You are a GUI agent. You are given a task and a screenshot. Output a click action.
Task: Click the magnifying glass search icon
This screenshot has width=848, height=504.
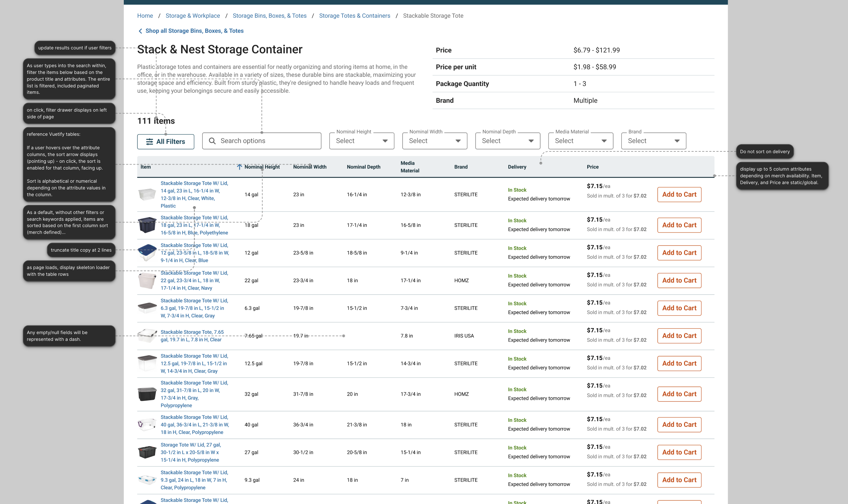point(212,141)
